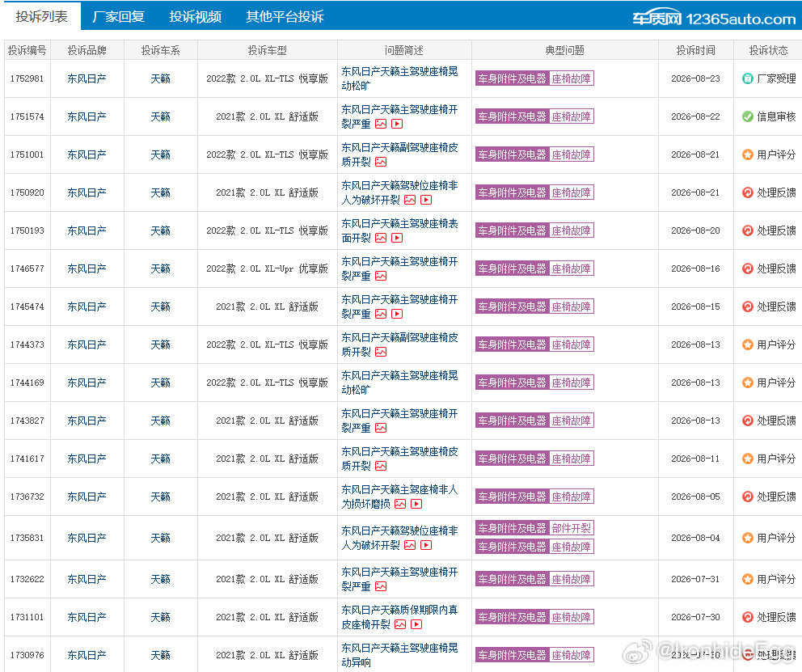Click 用户评分 star icon for complaint 1751001
802x672 pixels.
point(747,154)
